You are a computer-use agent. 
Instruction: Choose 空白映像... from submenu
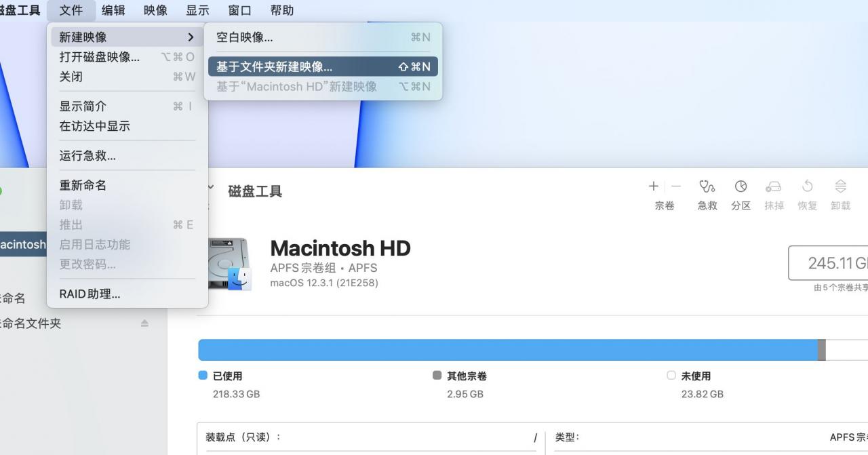point(323,37)
